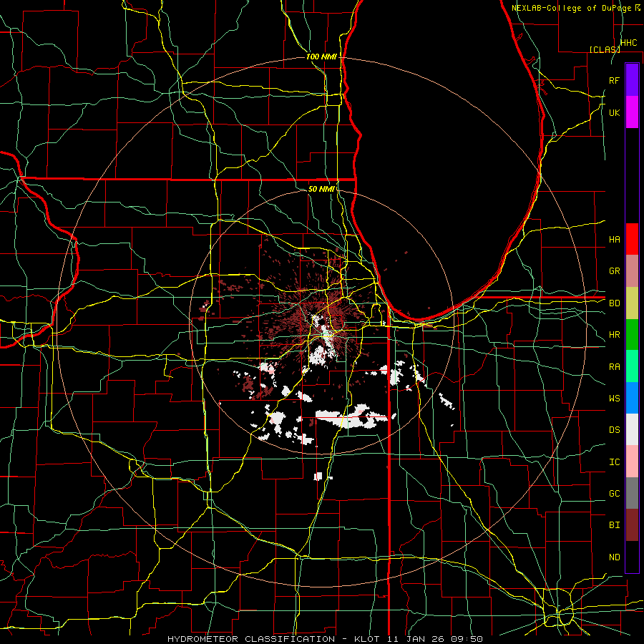Click the ND legend label

pos(614,557)
